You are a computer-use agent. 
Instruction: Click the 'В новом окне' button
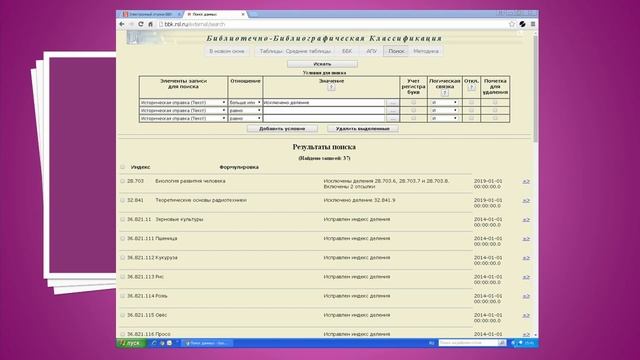[x=227, y=51]
